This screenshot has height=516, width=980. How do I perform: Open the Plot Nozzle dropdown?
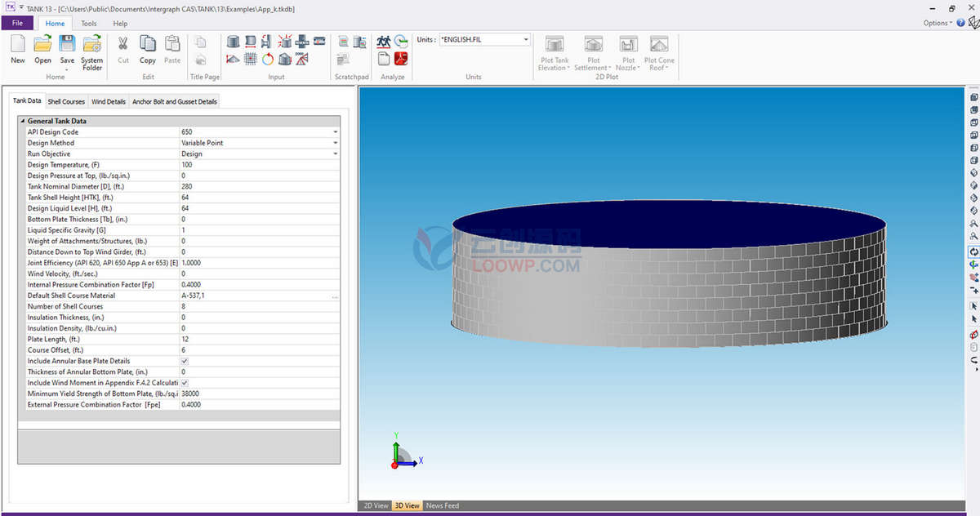point(628,54)
